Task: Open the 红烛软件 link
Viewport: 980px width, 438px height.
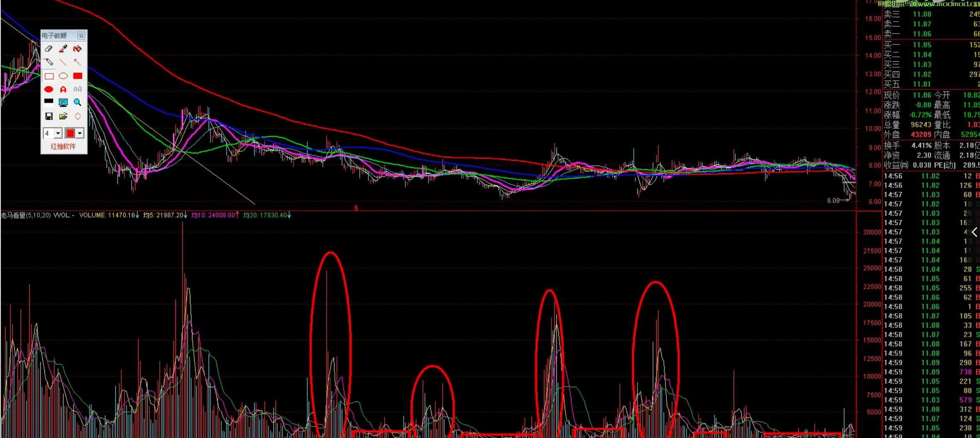Action: 63,146
